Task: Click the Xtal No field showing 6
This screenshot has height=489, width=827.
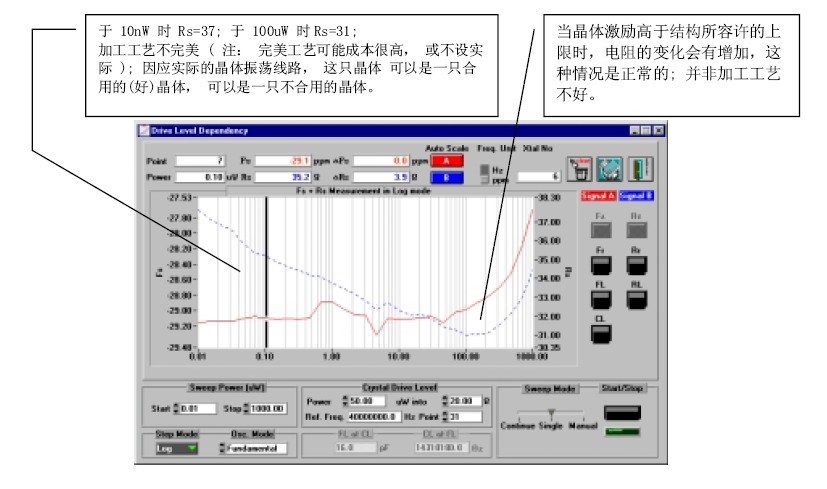Action: pyautogui.click(x=538, y=177)
